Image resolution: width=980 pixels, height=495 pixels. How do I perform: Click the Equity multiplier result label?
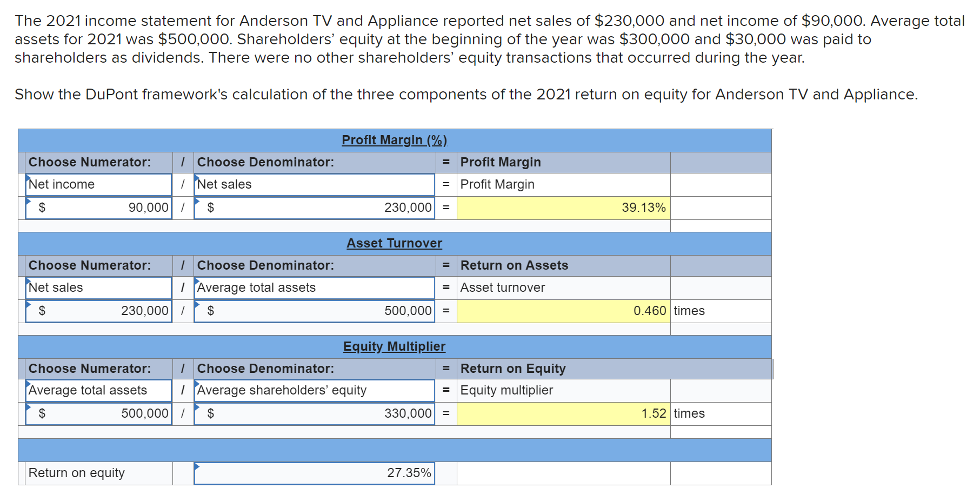click(x=506, y=390)
